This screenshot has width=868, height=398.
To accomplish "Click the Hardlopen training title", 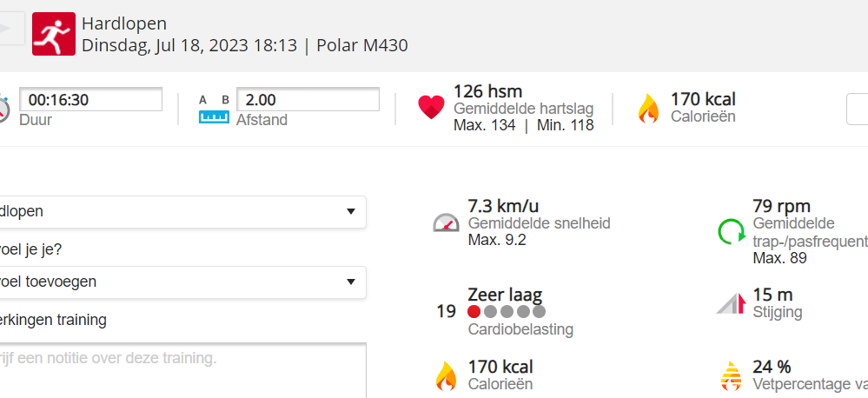I will click(124, 23).
